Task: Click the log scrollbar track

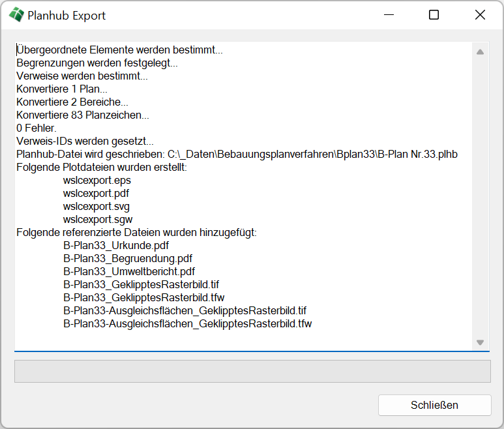Action: tap(480, 196)
